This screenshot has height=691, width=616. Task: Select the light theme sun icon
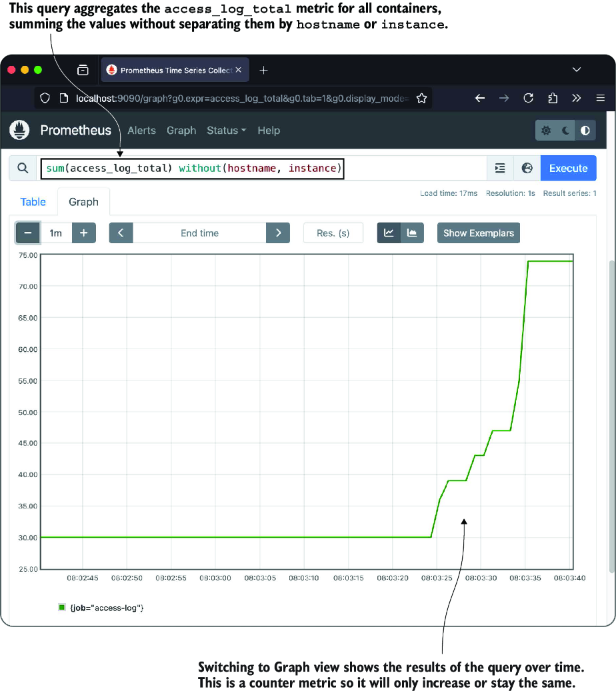coord(546,131)
